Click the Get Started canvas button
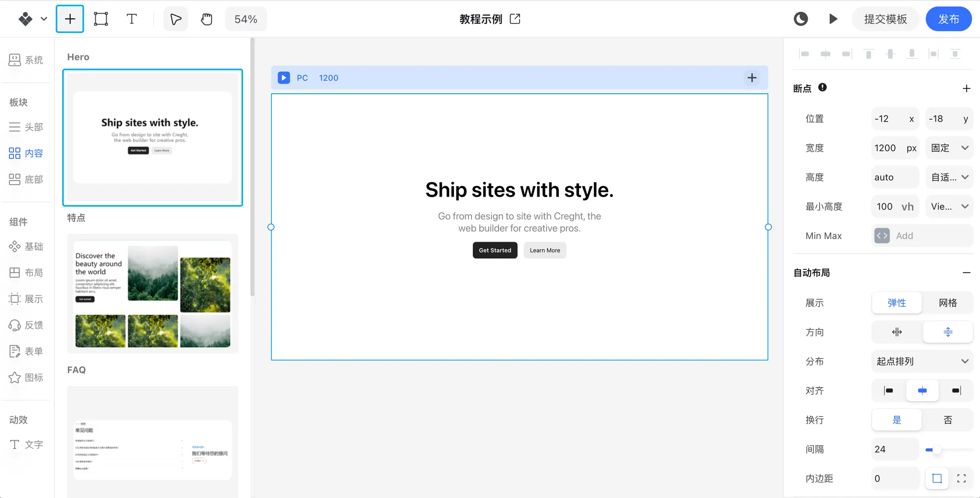980x498 pixels. 495,250
